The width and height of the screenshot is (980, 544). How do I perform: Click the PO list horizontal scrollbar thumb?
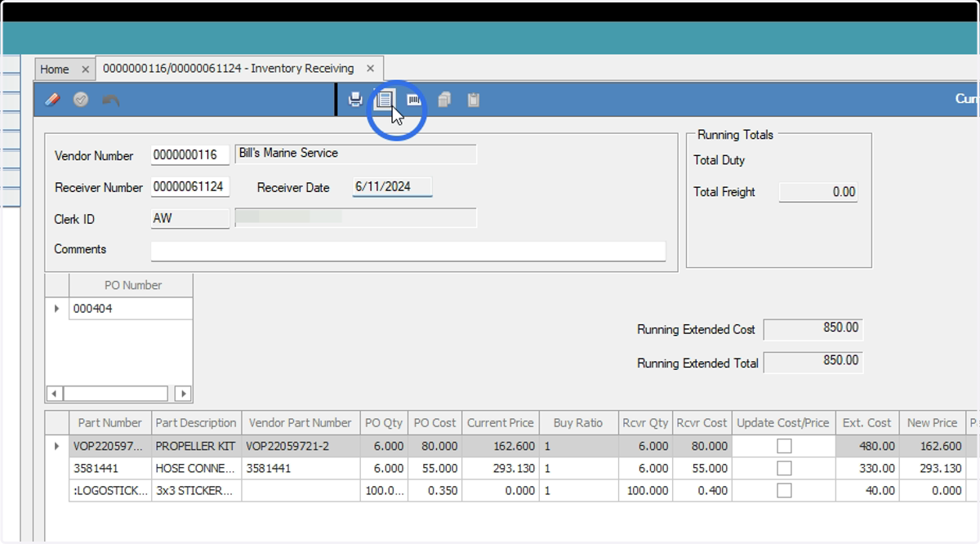pos(115,394)
